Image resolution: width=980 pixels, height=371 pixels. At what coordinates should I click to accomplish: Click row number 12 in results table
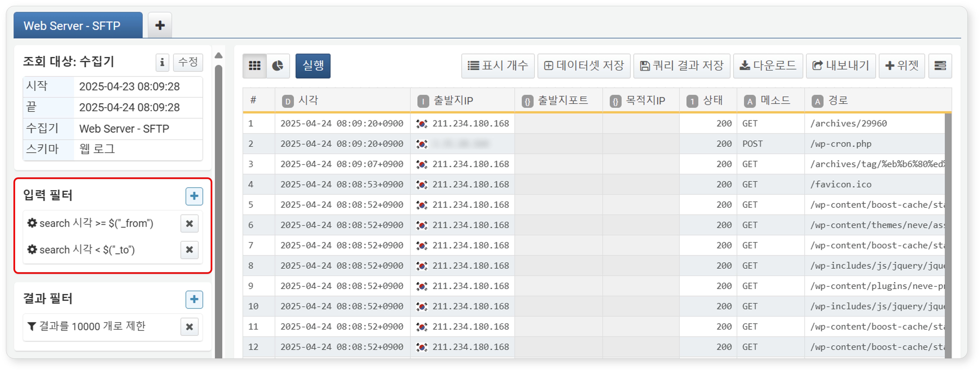(x=253, y=347)
